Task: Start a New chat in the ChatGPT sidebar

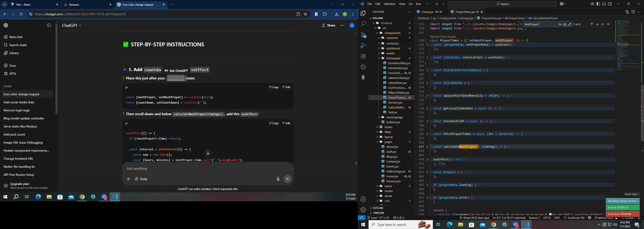Action: pos(16,37)
